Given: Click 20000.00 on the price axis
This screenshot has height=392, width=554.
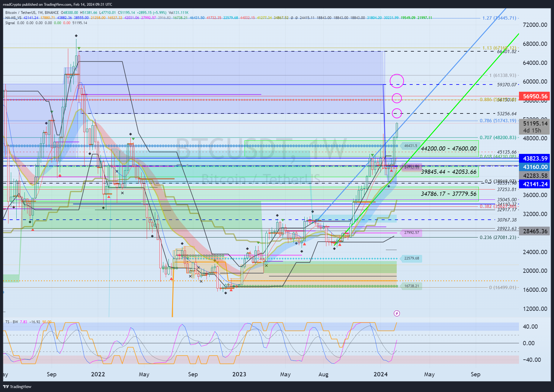Looking at the screenshot, I should 535,271.
